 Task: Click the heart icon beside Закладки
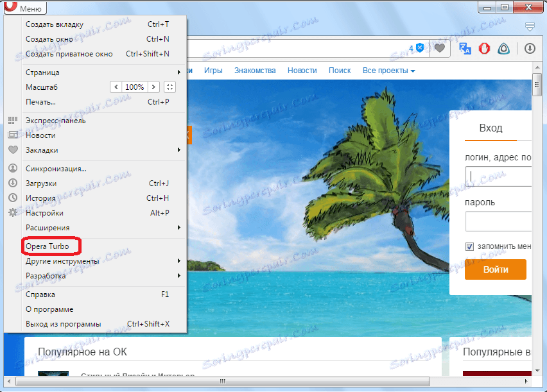pyautogui.click(x=13, y=150)
